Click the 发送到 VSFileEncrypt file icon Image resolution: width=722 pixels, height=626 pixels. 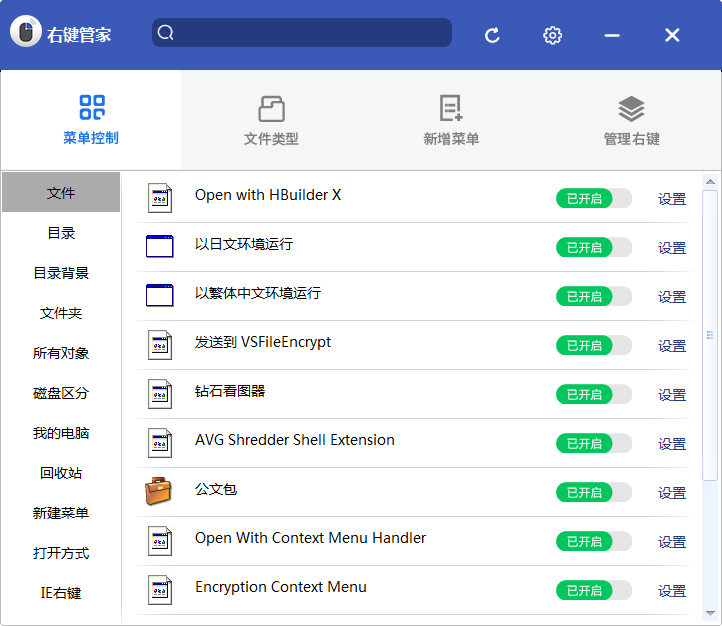tap(160, 345)
